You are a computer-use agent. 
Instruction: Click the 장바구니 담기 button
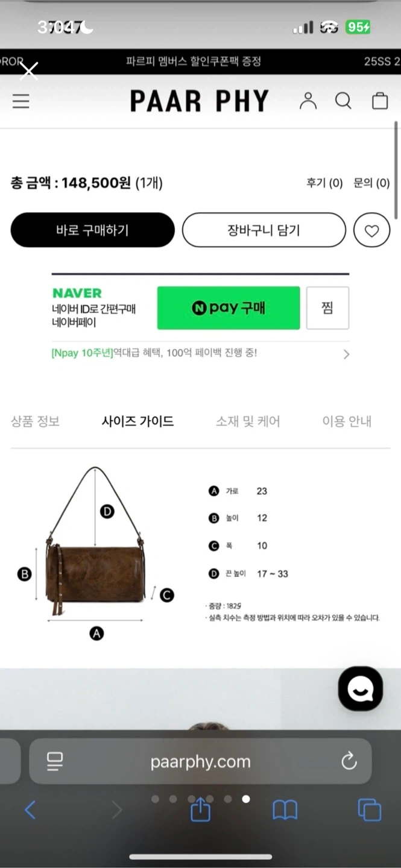264,230
